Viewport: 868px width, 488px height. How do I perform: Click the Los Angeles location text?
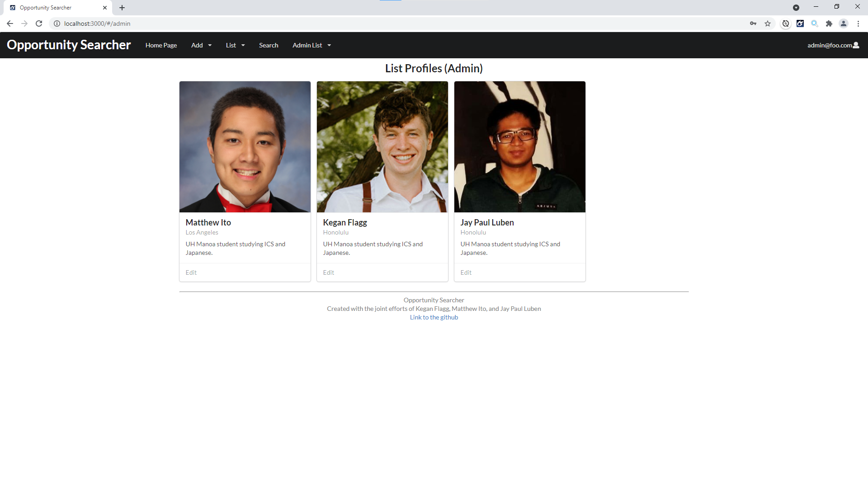tap(202, 232)
